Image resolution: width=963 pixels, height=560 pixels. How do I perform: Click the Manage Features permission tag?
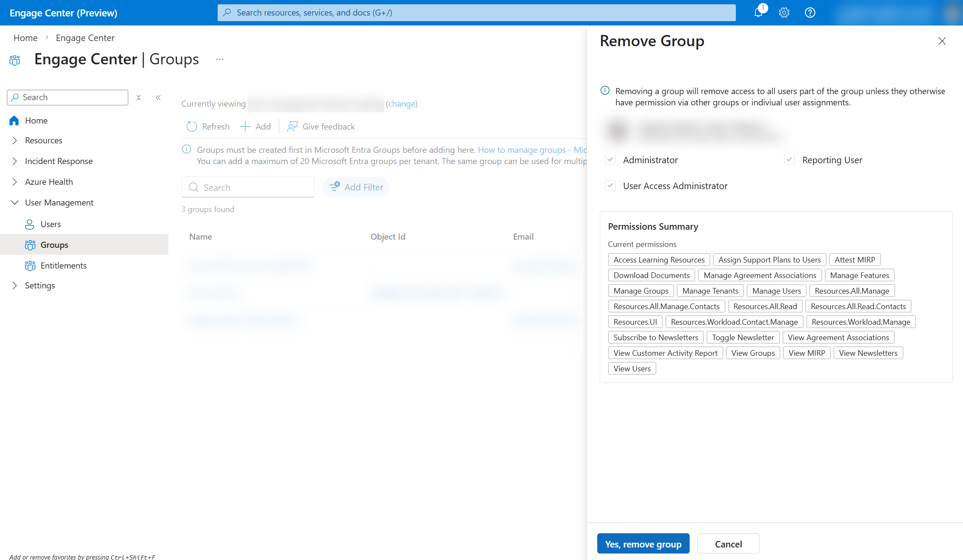tap(859, 275)
